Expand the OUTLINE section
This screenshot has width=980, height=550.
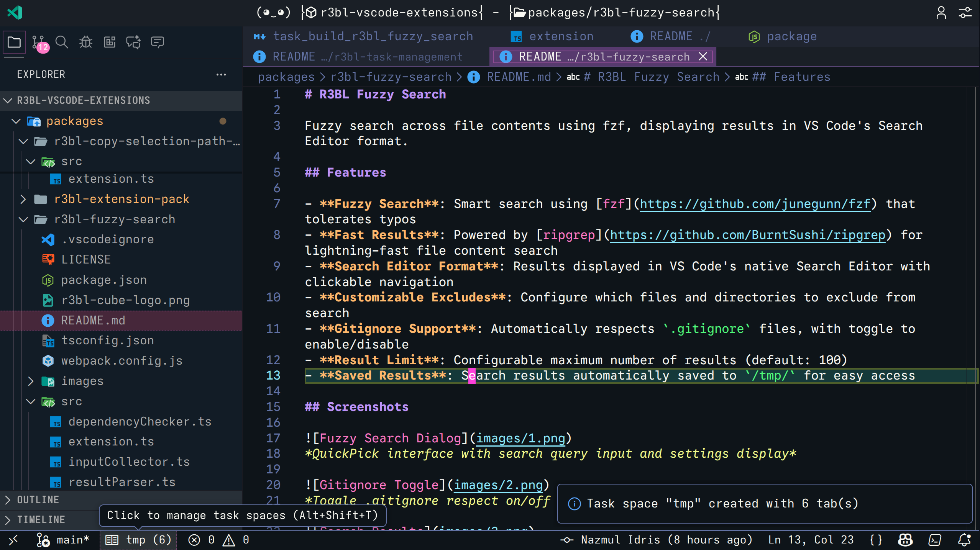[38, 500]
